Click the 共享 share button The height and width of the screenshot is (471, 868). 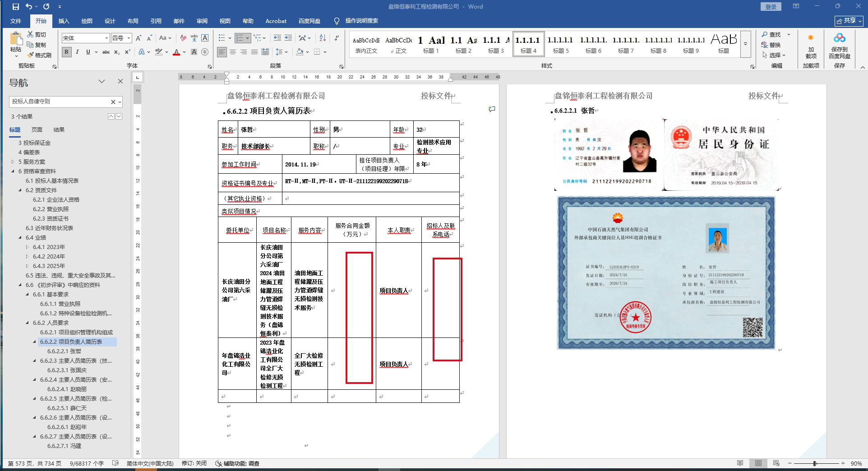click(x=849, y=21)
